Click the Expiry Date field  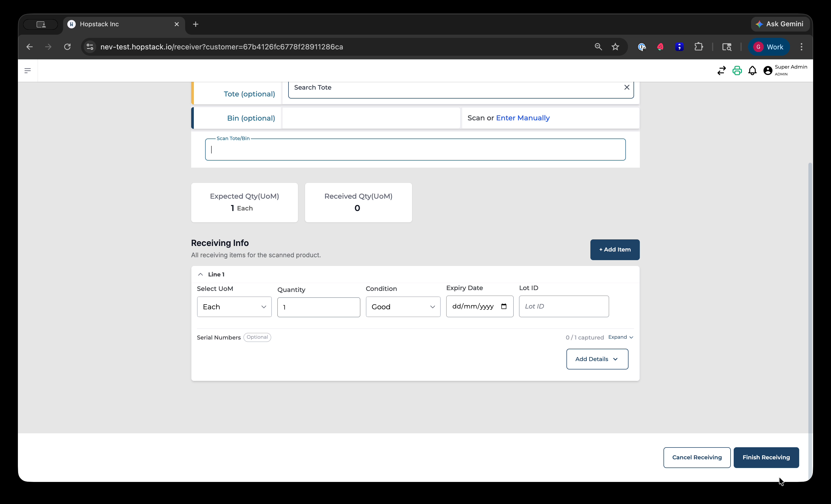[x=480, y=306]
